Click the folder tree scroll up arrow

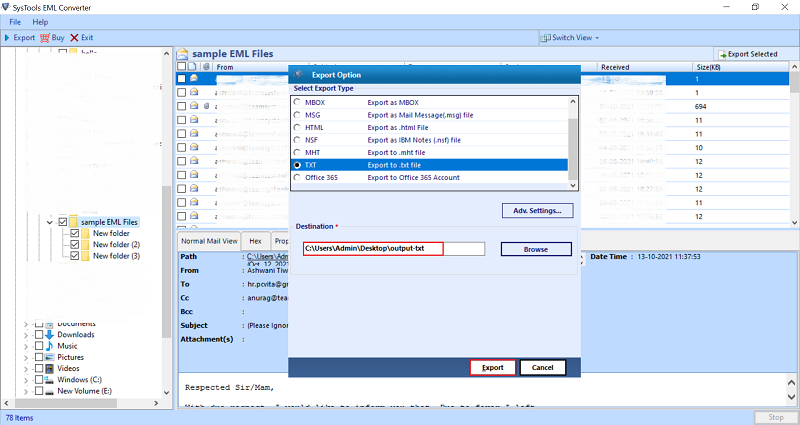[x=167, y=53]
